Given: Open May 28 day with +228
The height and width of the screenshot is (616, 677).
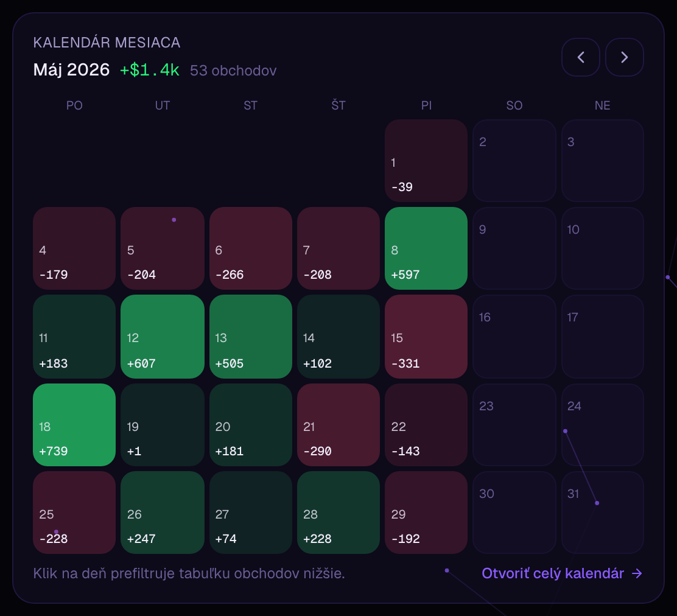Looking at the screenshot, I should [338, 513].
